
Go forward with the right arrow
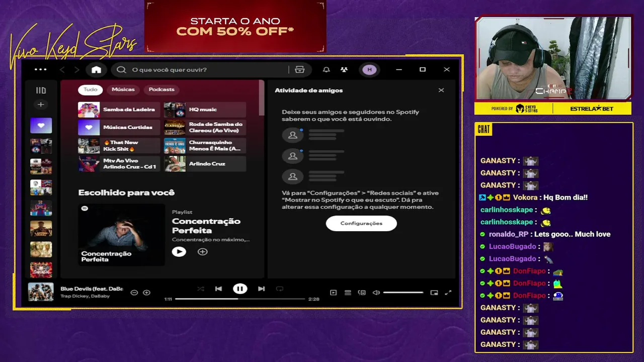click(76, 70)
